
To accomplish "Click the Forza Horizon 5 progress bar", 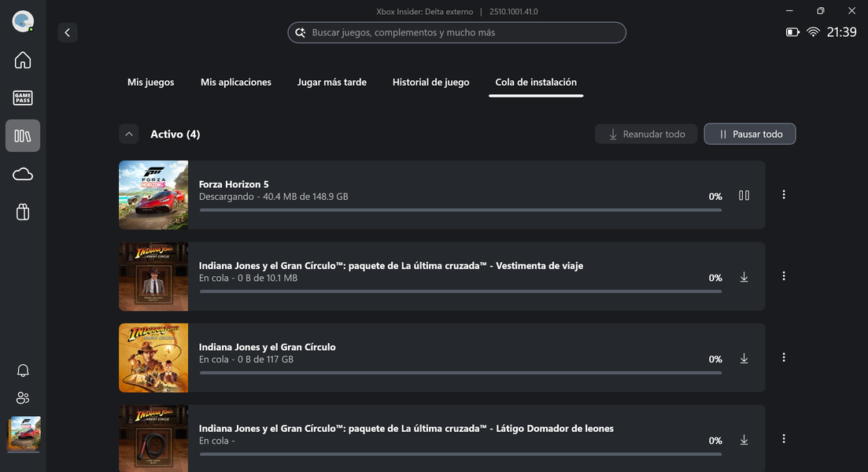I will pos(460,210).
